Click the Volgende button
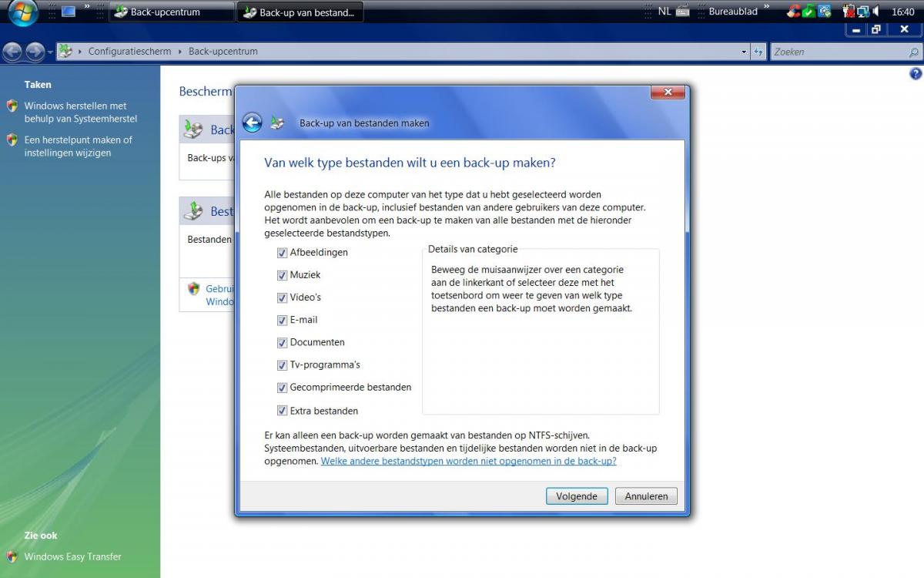 577,496
